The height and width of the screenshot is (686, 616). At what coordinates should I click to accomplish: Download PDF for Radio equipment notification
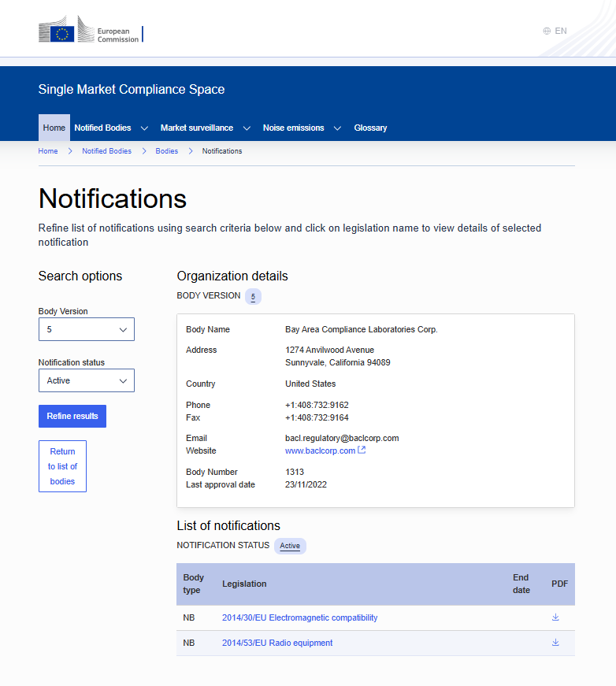pos(555,643)
